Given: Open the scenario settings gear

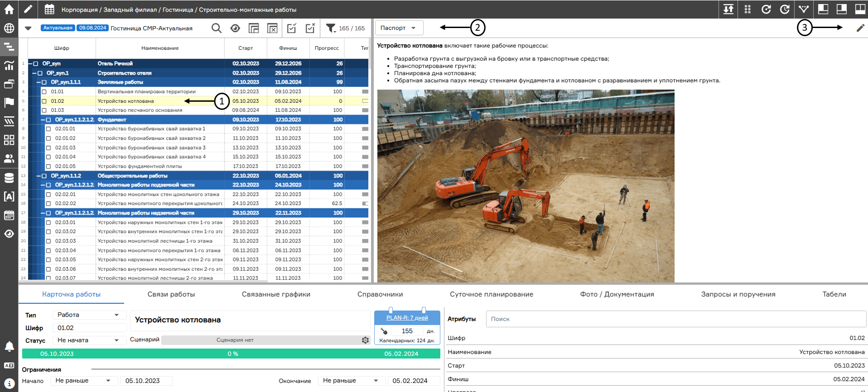Looking at the screenshot, I should coord(365,340).
